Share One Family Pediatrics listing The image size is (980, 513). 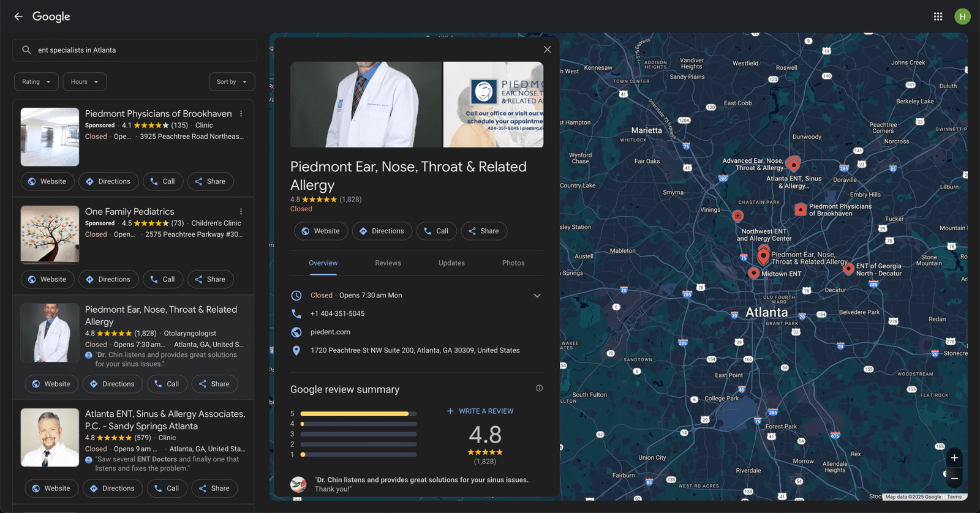tap(210, 279)
